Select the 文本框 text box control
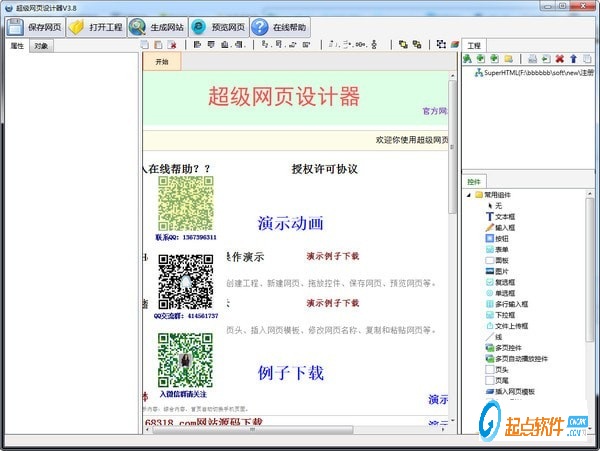This screenshot has height=451, width=600. click(x=501, y=217)
